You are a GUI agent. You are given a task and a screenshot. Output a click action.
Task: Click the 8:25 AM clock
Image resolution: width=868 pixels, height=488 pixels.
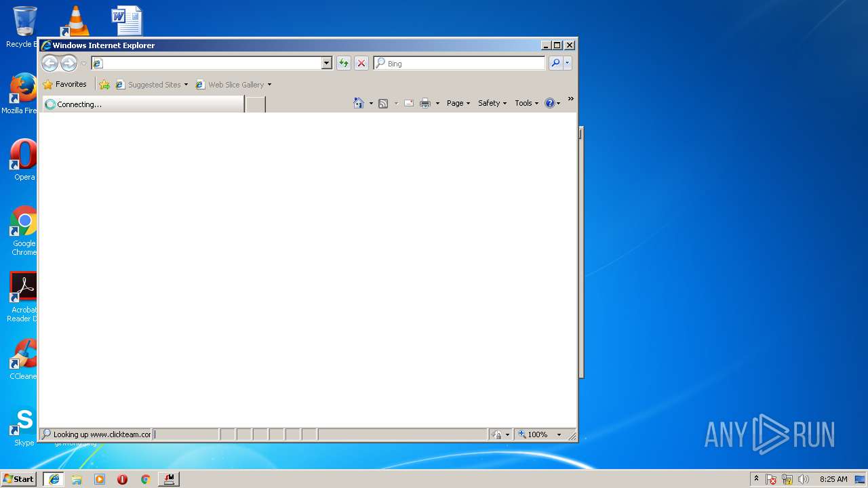[833, 479]
